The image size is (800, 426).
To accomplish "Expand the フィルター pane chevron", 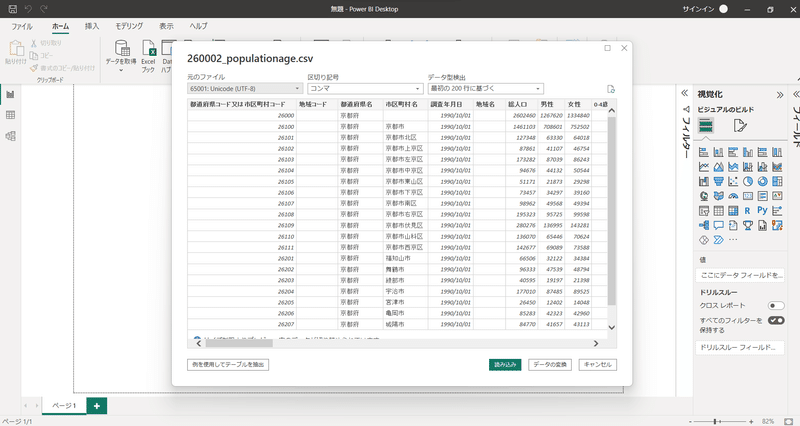I will (x=685, y=93).
